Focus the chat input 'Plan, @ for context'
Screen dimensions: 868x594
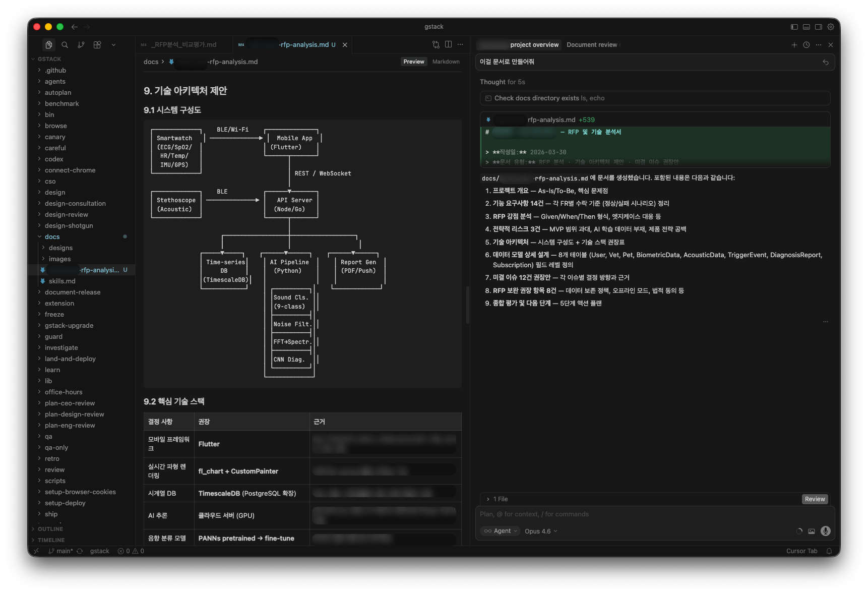point(655,514)
